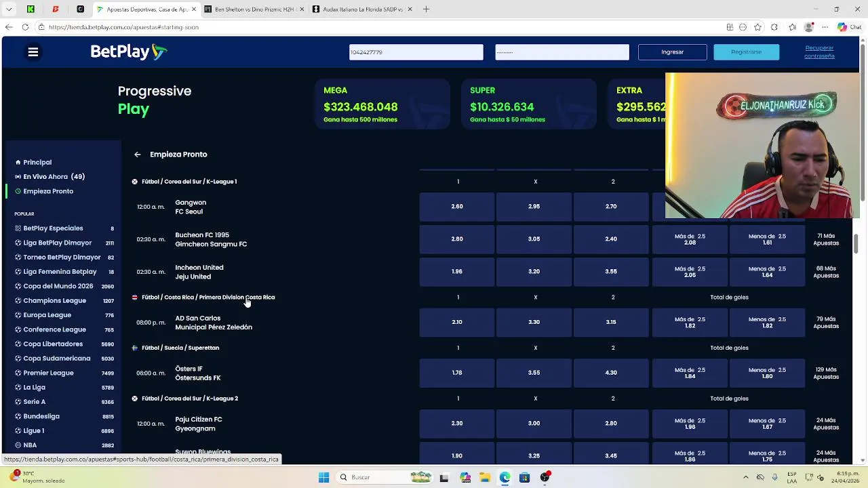Click the K-League 2 football icon
This screenshot has height=488, width=868.
point(134,399)
